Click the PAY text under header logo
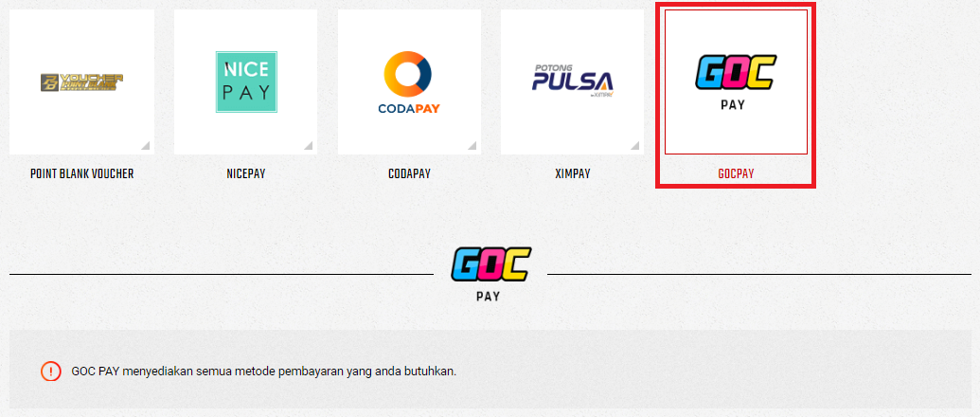Image resolution: width=980 pixels, height=417 pixels. point(489,297)
